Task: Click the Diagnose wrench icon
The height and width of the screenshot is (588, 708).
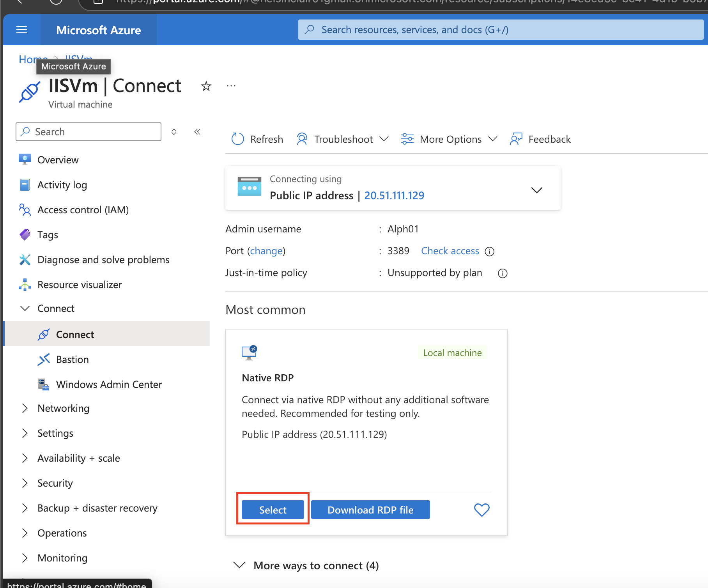Action: coord(25,260)
